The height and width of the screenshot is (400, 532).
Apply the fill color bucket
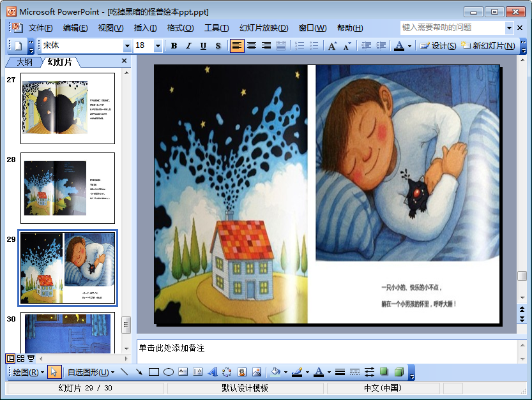coord(275,372)
